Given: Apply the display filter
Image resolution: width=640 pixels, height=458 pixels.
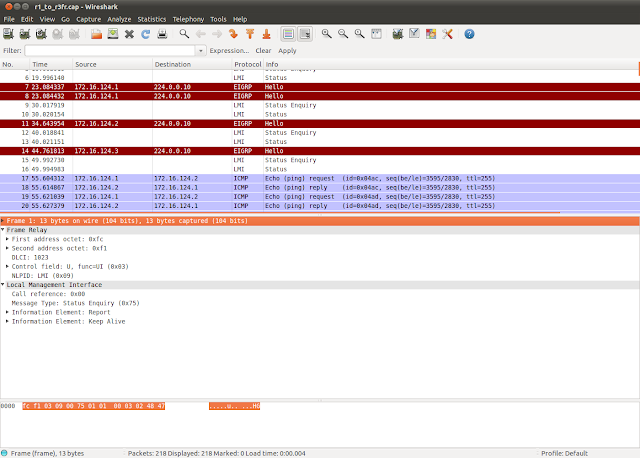Looking at the screenshot, I should pyautogui.click(x=287, y=51).
